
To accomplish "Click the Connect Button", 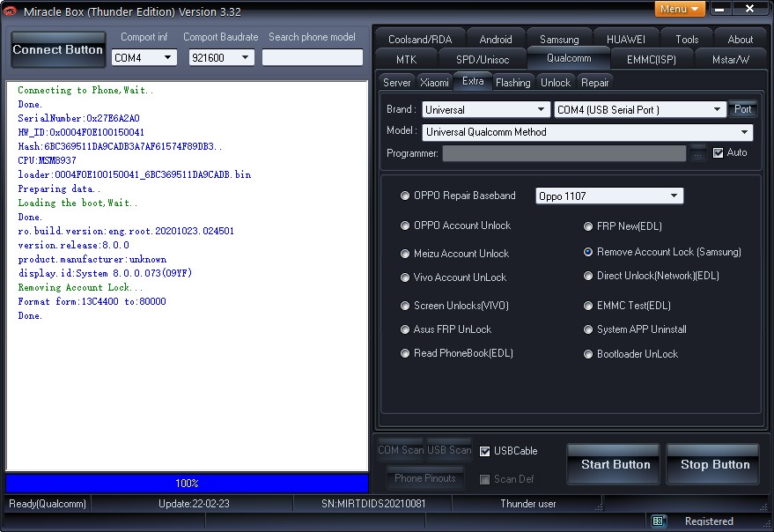I will pyautogui.click(x=58, y=49).
